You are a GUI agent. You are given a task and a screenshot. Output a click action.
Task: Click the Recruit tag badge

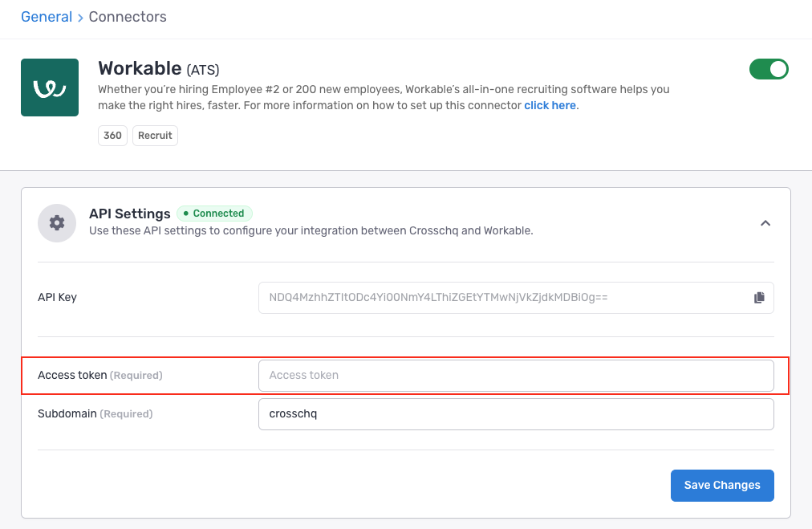(155, 136)
